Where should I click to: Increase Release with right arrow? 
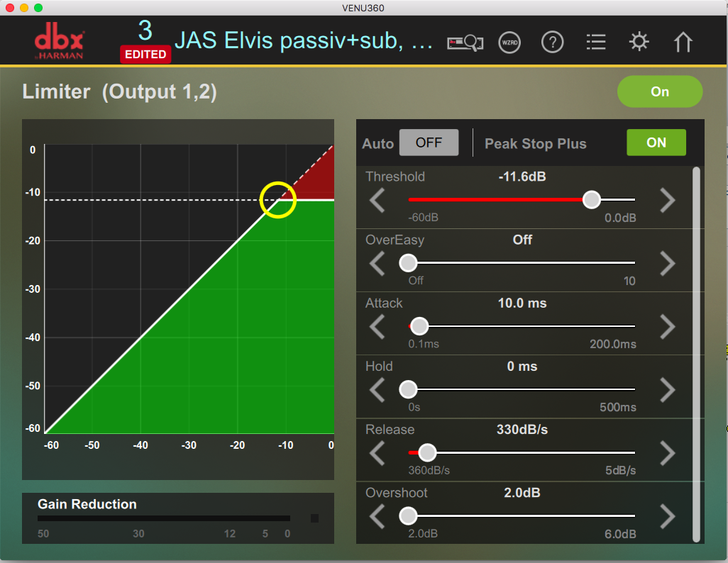[667, 453]
